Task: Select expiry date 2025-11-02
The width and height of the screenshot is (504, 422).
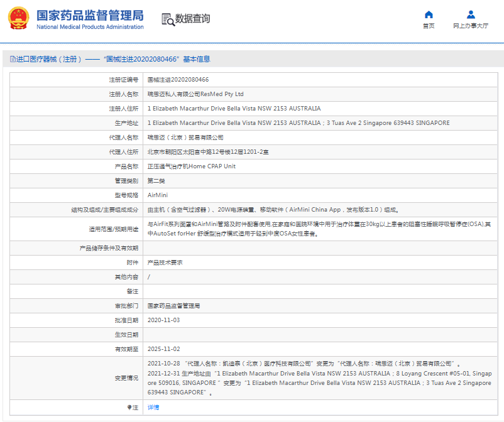Action: click(x=163, y=349)
